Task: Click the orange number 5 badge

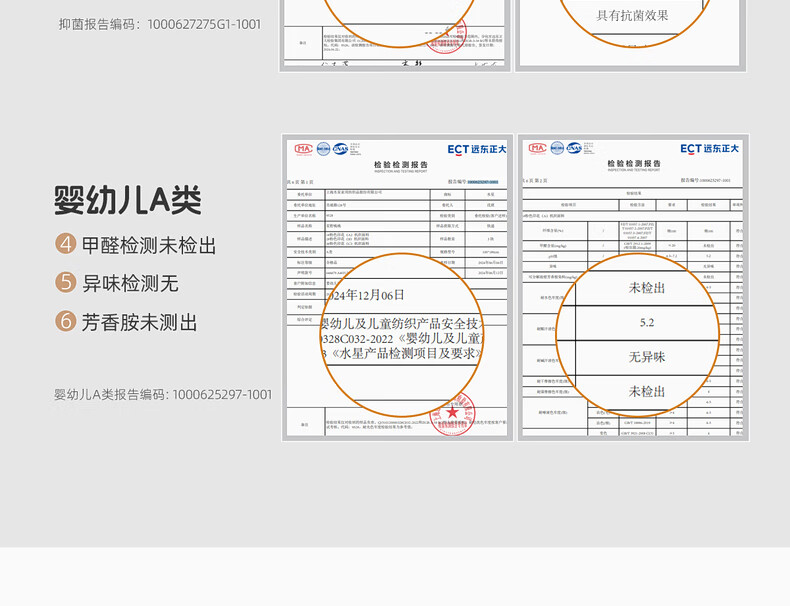Action: pos(66,283)
